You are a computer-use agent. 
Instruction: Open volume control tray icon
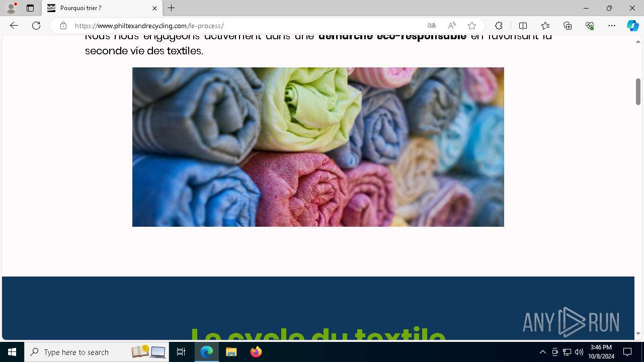tap(579, 352)
